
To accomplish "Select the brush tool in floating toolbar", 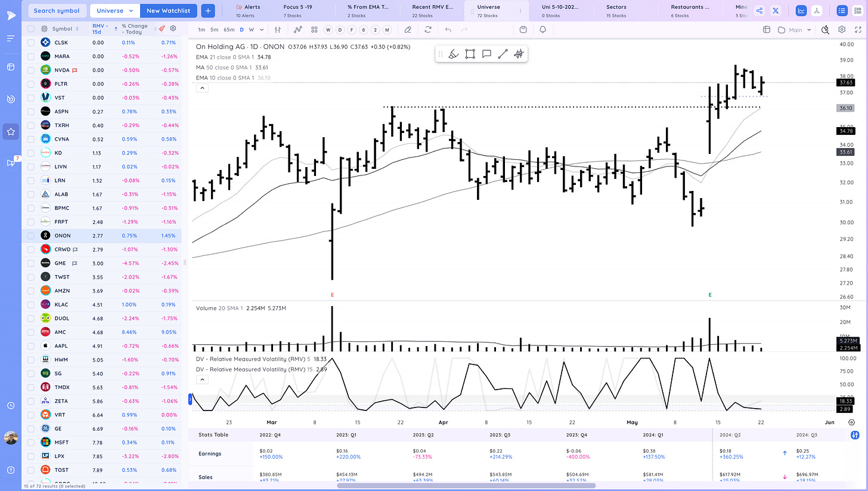I will pyautogui.click(x=454, y=54).
